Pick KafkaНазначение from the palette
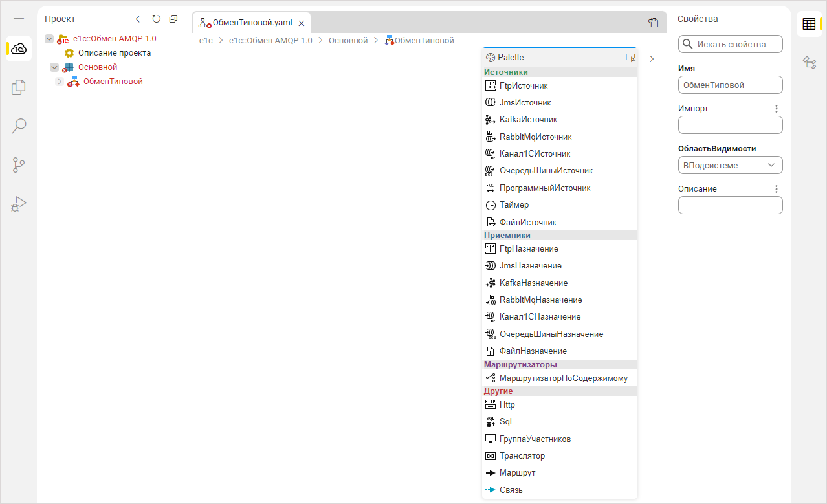Image resolution: width=827 pixels, height=504 pixels. pyautogui.click(x=560, y=283)
